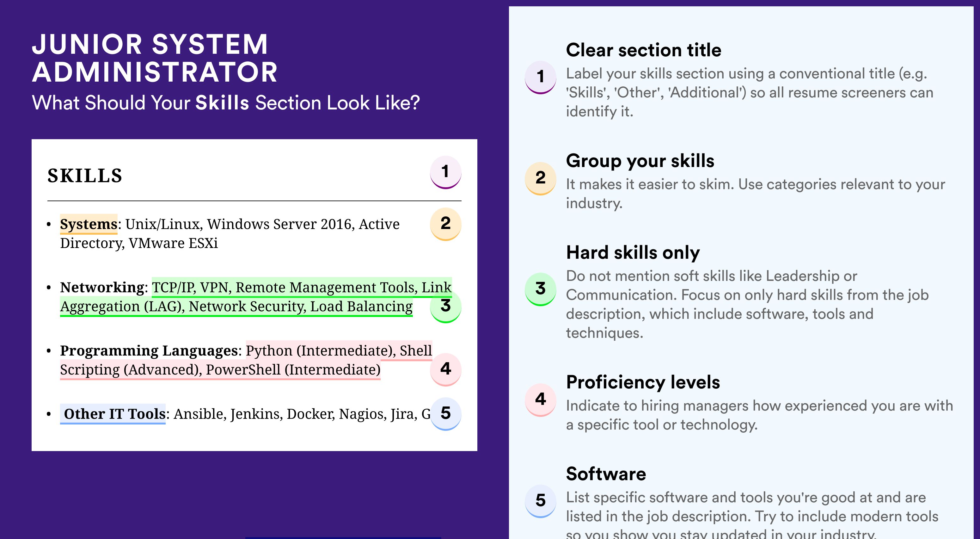Click the pink badge 4 beside Programming Languages

click(x=445, y=369)
